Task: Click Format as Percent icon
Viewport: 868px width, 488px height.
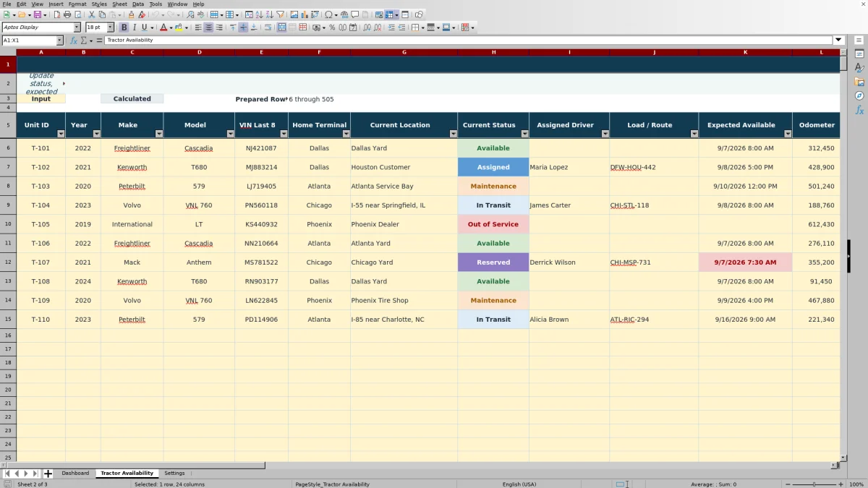Action: [x=332, y=27]
